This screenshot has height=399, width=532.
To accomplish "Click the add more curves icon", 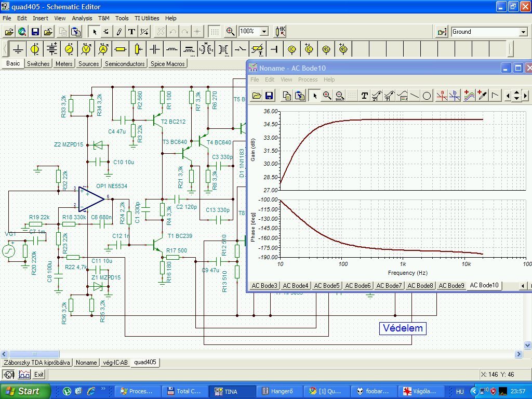I will coord(469,96).
